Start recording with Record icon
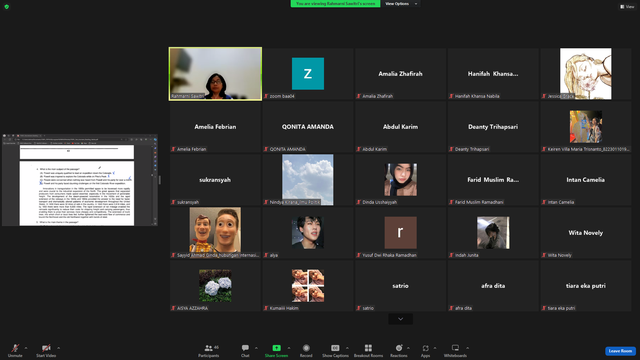The width and height of the screenshot is (640, 360). click(x=306, y=348)
